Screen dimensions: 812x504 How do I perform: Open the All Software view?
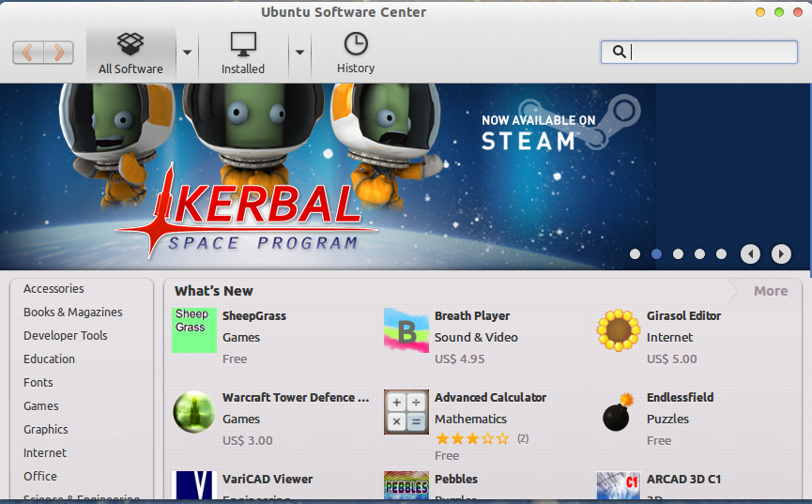(130, 53)
